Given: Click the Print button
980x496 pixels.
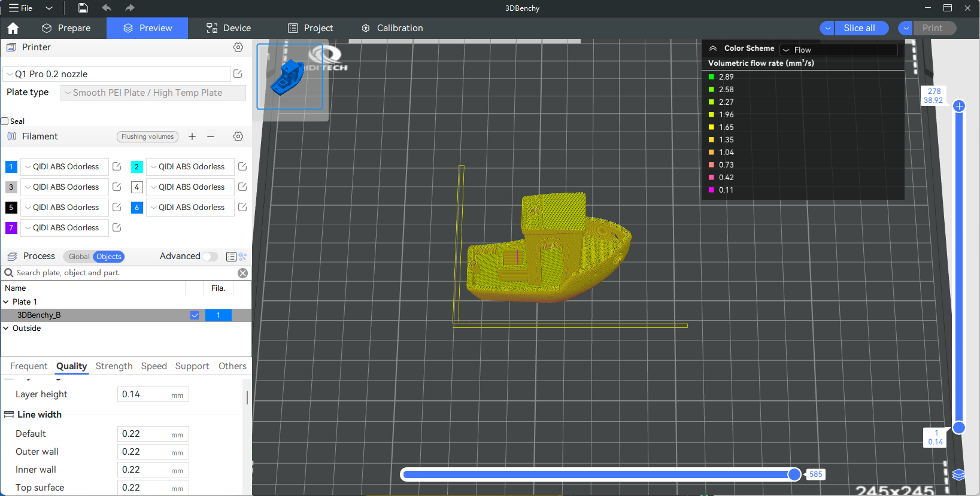Looking at the screenshot, I should 934,28.
